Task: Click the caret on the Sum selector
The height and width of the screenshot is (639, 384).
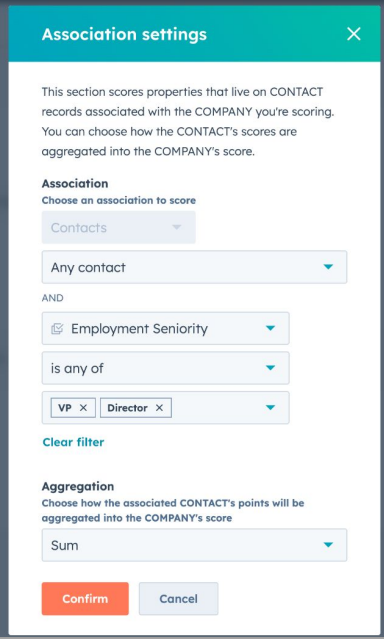Action: pos(328,545)
